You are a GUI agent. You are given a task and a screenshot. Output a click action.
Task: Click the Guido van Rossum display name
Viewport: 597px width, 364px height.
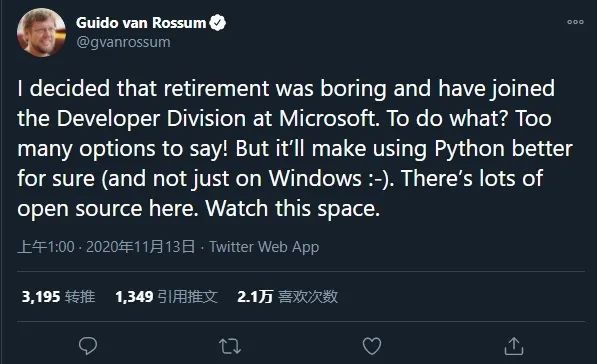tap(141, 23)
